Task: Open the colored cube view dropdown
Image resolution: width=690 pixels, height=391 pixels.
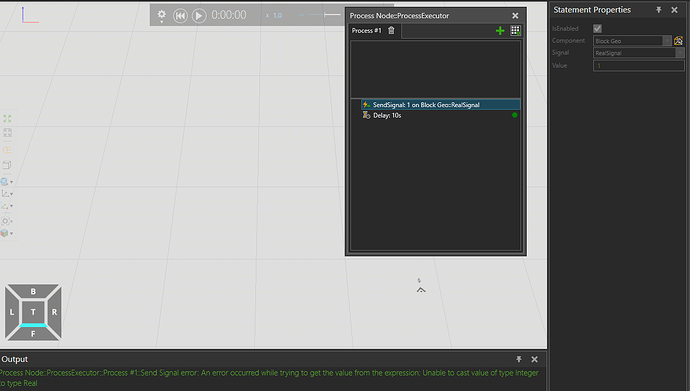Action: [x=7, y=233]
